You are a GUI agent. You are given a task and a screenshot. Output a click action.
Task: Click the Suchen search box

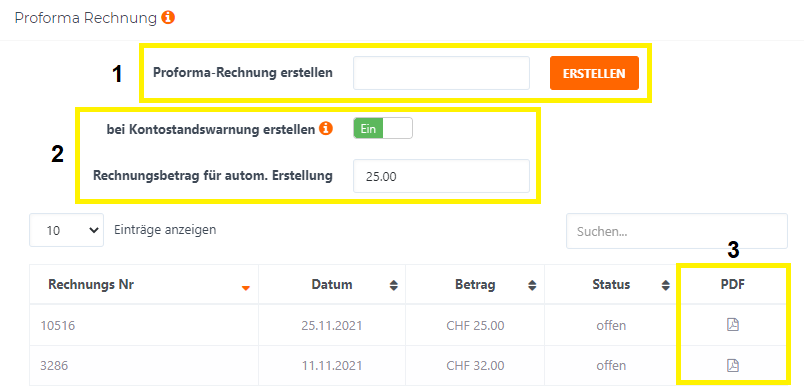(677, 231)
